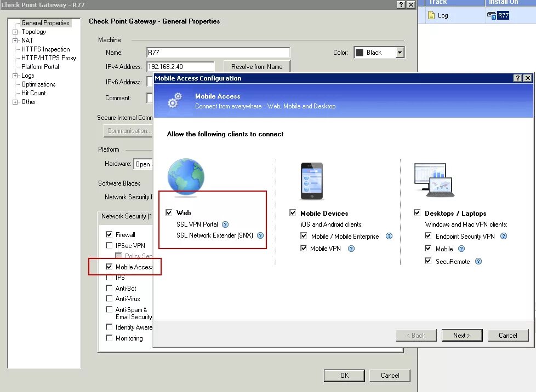Enable the Monitoring blade
Screen dimensions: 536x392
109,338
